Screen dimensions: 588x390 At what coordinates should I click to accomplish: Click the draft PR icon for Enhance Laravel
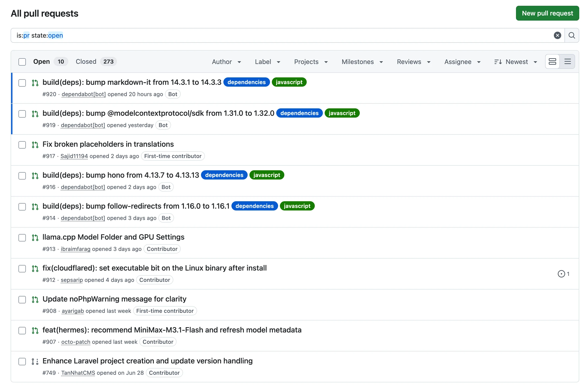pyautogui.click(x=35, y=362)
